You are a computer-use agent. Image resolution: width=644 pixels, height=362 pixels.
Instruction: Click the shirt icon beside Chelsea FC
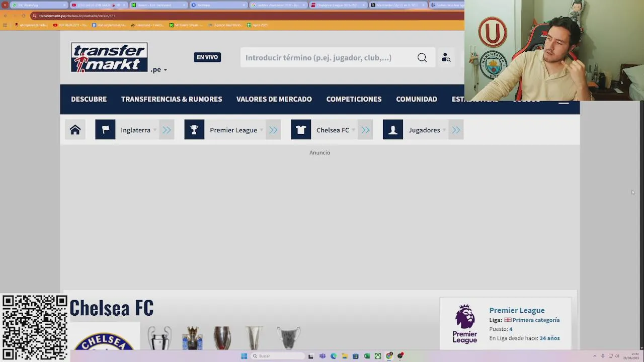[301, 130]
